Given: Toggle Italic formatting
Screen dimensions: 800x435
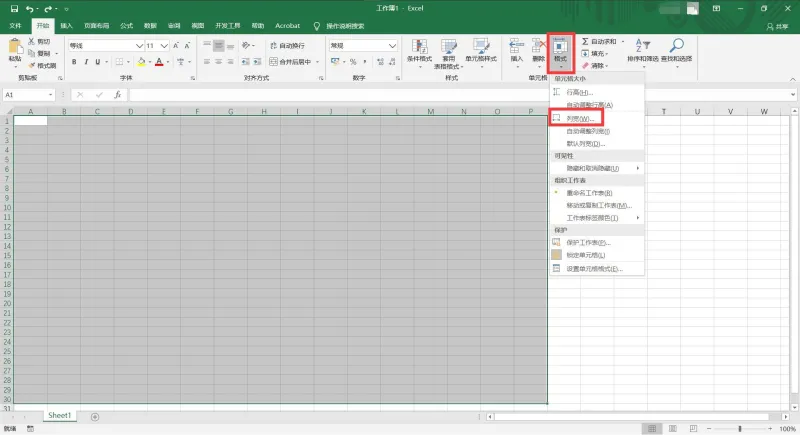Looking at the screenshot, I should [86, 62].
